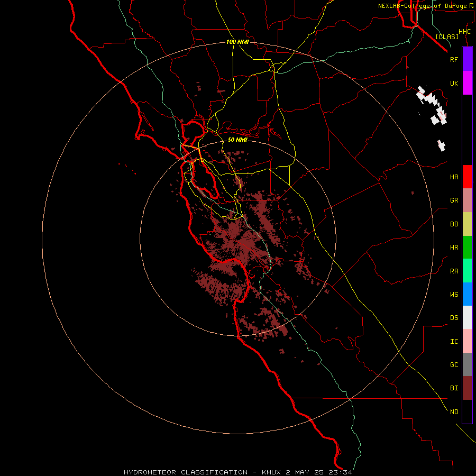Image resolution: width=476 pixels, height=476 pixels.
Task: Click the HR legend label
Action: click(x=454, y=248)
